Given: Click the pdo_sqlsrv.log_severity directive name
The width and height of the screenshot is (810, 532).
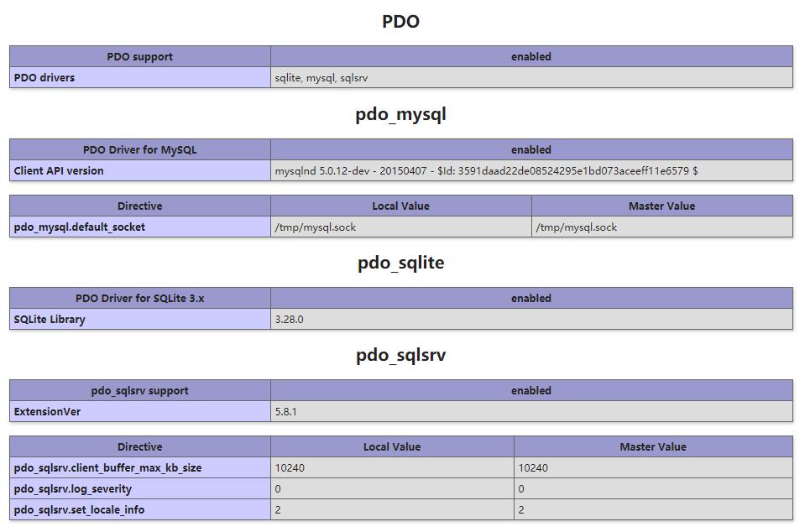Looking at the screenshot, I should click(73, 489).
